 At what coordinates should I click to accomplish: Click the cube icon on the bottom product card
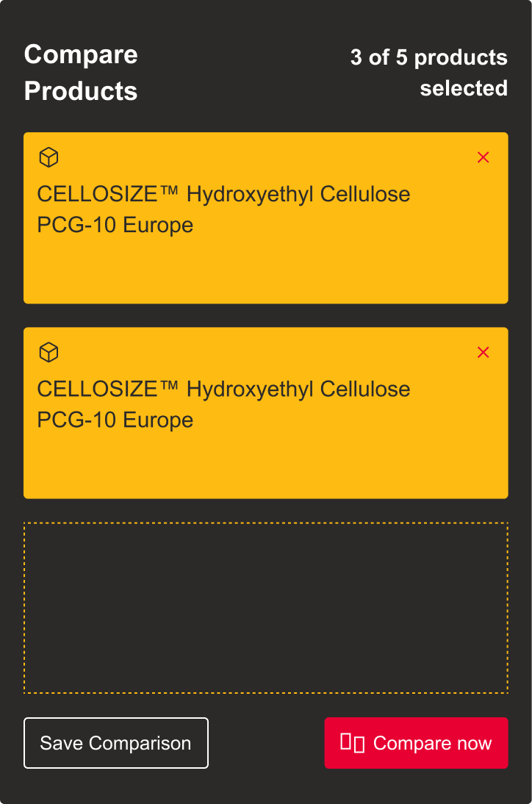click(48, 353)
